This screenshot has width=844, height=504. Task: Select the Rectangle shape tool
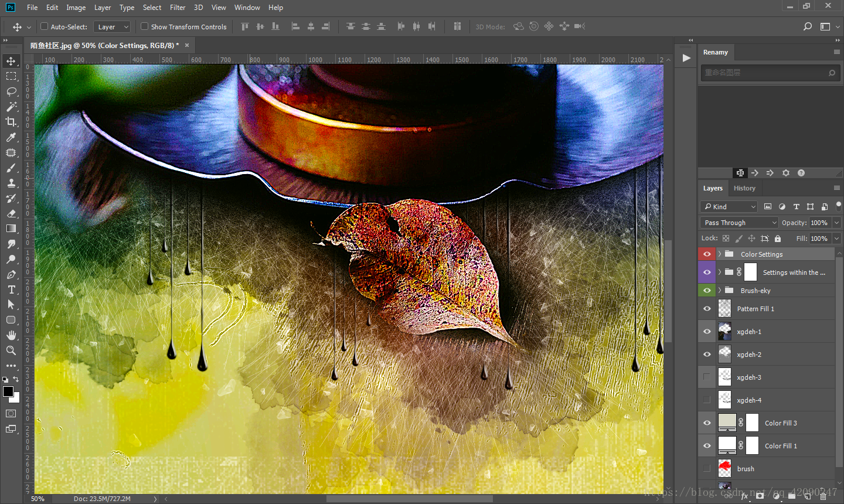[11, 320]
